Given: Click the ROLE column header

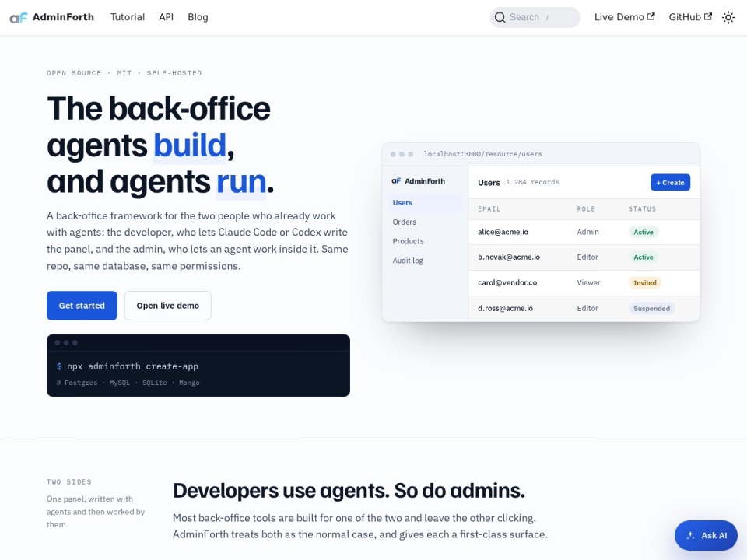Looking at the screenshot, I should click(586, 209).
